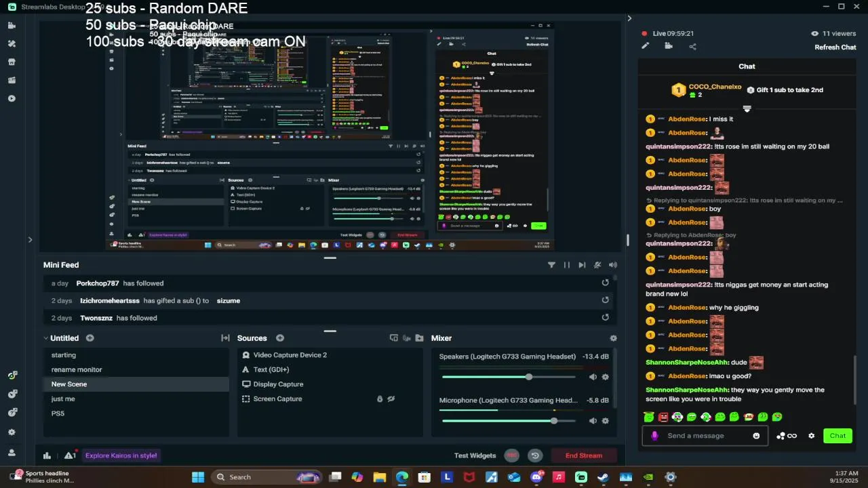The image size is (868, 488).
Task: Add a new scene with plus icon
Action: click(x=90, y=338)
